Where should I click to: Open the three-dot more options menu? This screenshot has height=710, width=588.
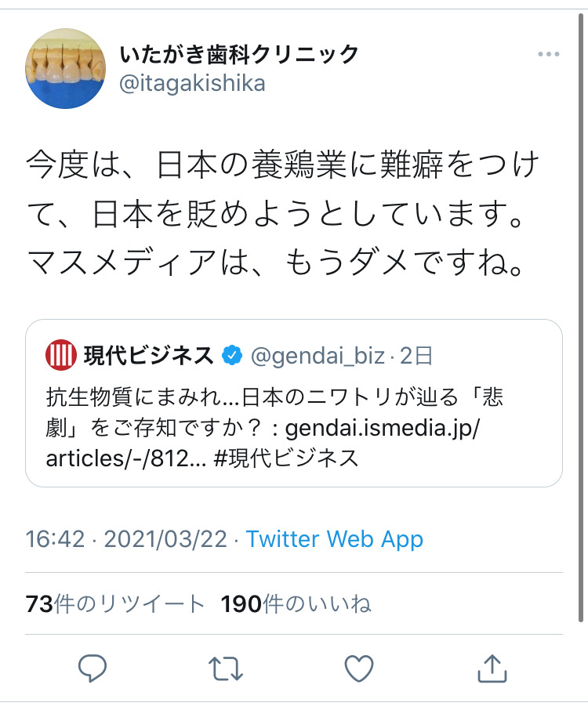tap(548, 55)
